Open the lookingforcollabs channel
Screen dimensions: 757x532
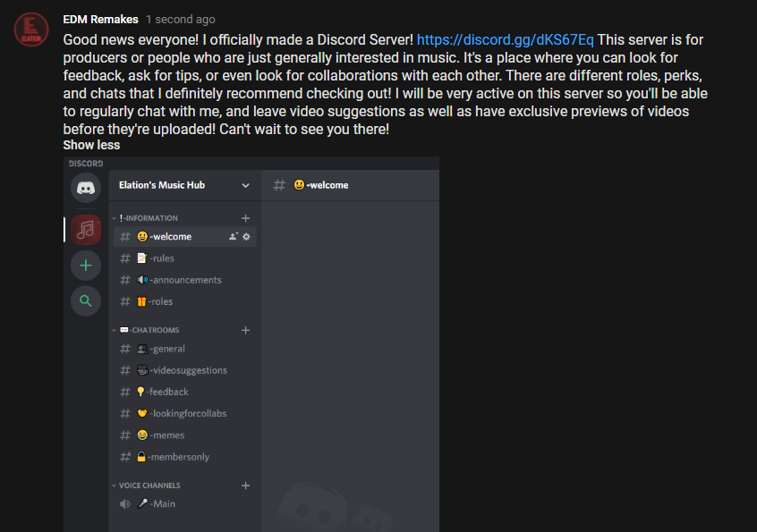click(185, 413)
